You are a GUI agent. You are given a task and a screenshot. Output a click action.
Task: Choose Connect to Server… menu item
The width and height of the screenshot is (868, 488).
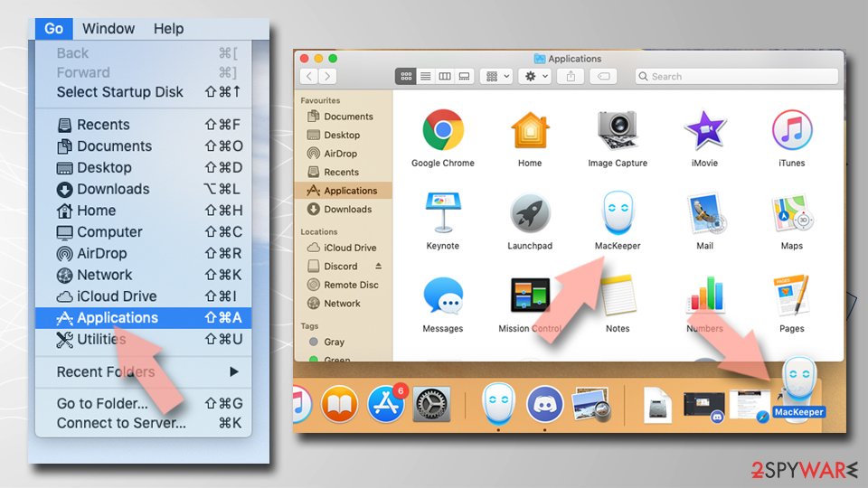[143, 423]
